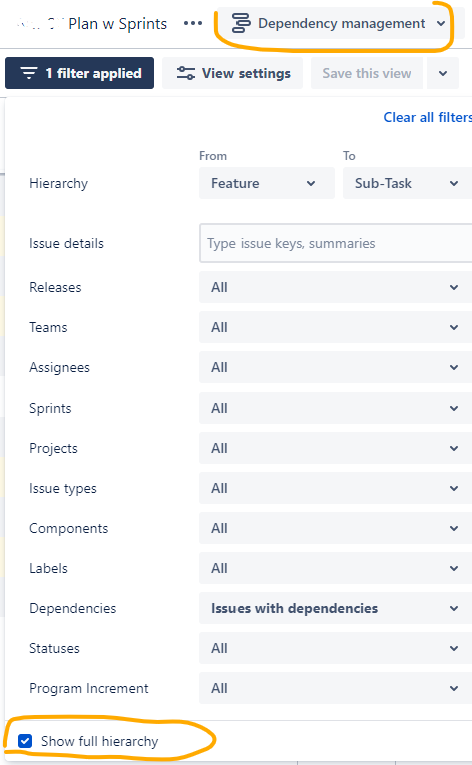The width and height of the screenshot is (472, 765).
Task: Open the Program Increment filter dropdown
Action: pos(335,688)
